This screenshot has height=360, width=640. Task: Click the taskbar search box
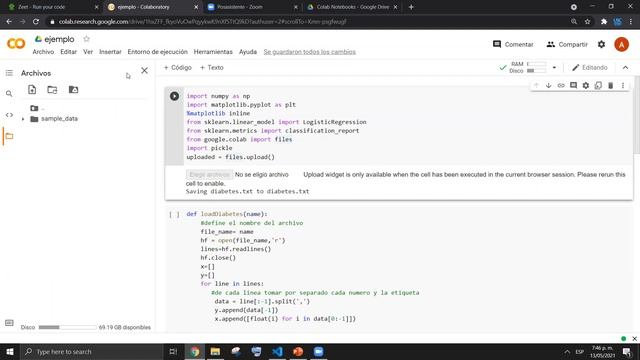click(x=92, y=351)
